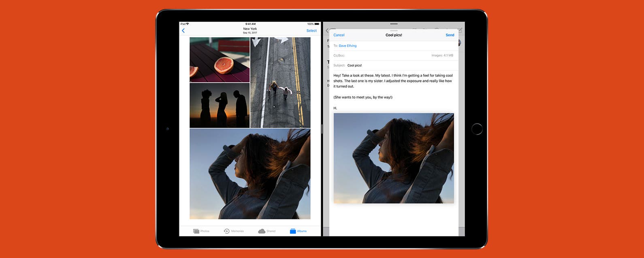Send the Cool pics! email
644x258 pixels.
450,35
